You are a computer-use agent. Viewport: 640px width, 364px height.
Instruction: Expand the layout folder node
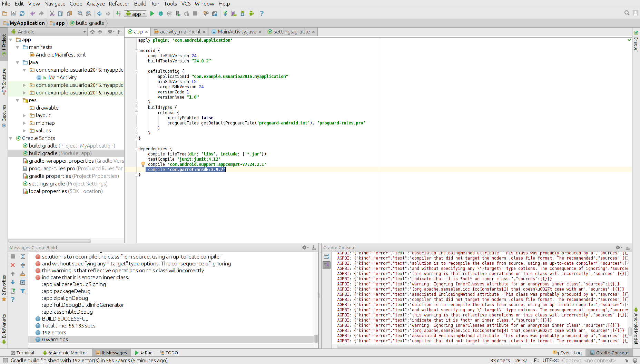coord(24,115)
